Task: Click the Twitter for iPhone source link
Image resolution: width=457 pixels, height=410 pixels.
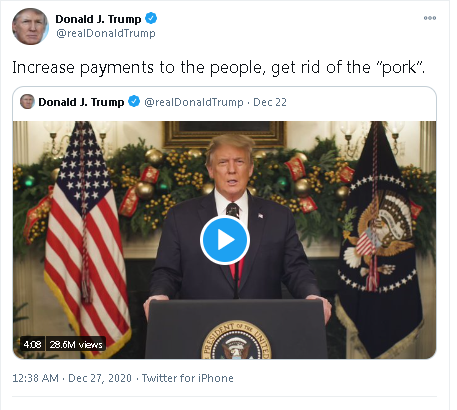Action: click(188, 378)
